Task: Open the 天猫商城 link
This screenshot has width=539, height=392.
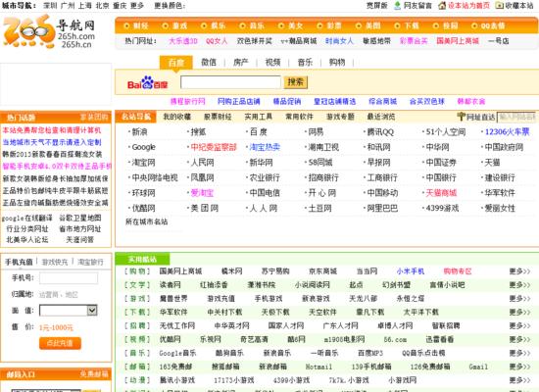Action: [441, 193]
